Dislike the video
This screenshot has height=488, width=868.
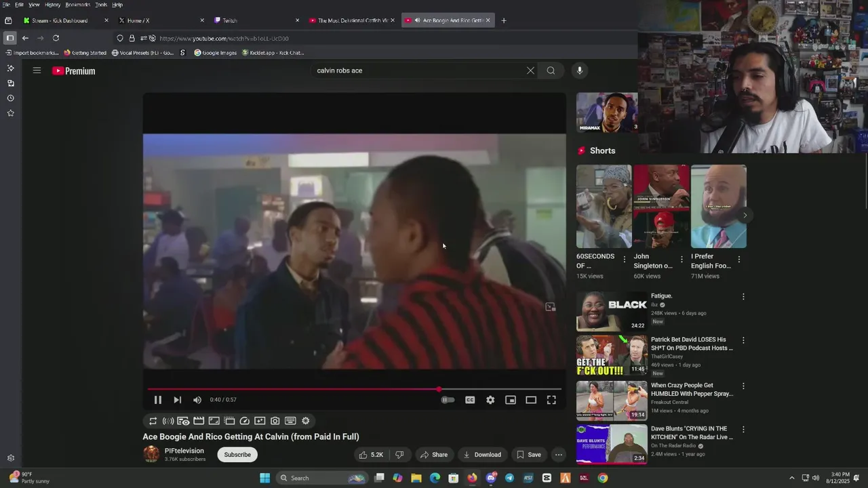[399, 455]
